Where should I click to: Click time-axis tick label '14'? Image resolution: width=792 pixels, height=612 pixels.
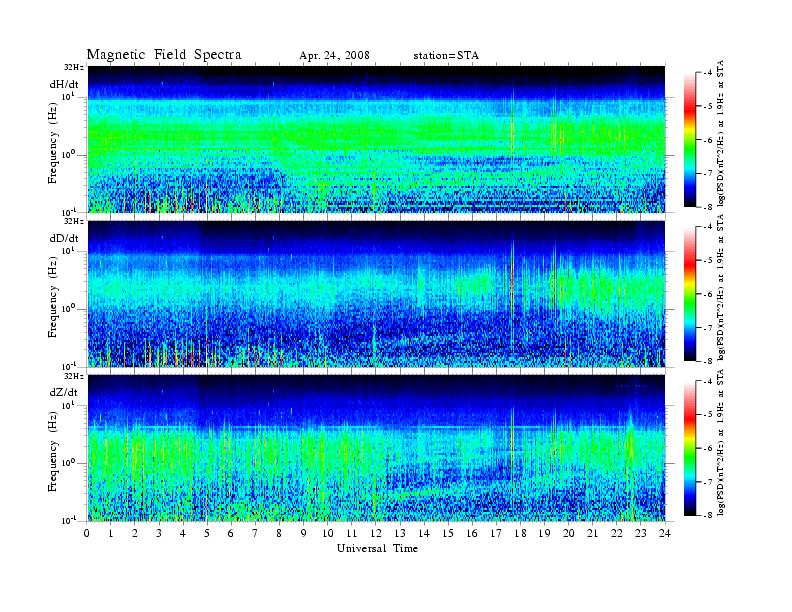[423, 533]
